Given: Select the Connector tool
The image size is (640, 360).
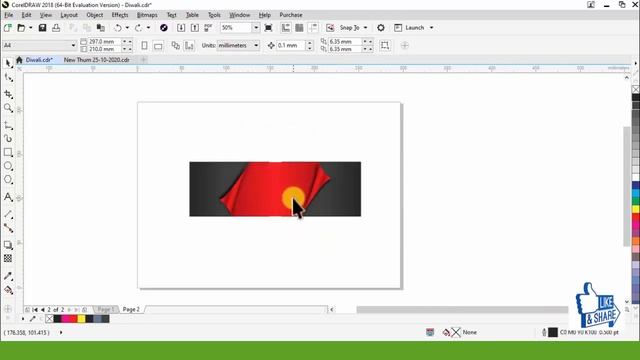Looking at the screenshot, I should click(8, 228).
